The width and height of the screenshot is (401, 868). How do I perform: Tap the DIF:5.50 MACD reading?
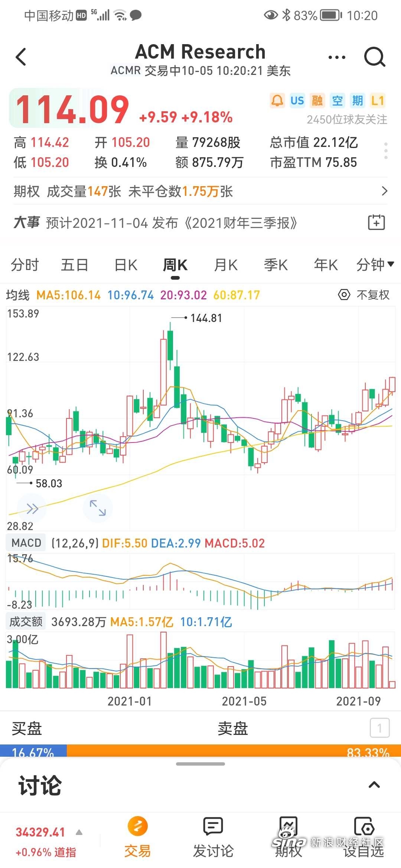[125, 543]
